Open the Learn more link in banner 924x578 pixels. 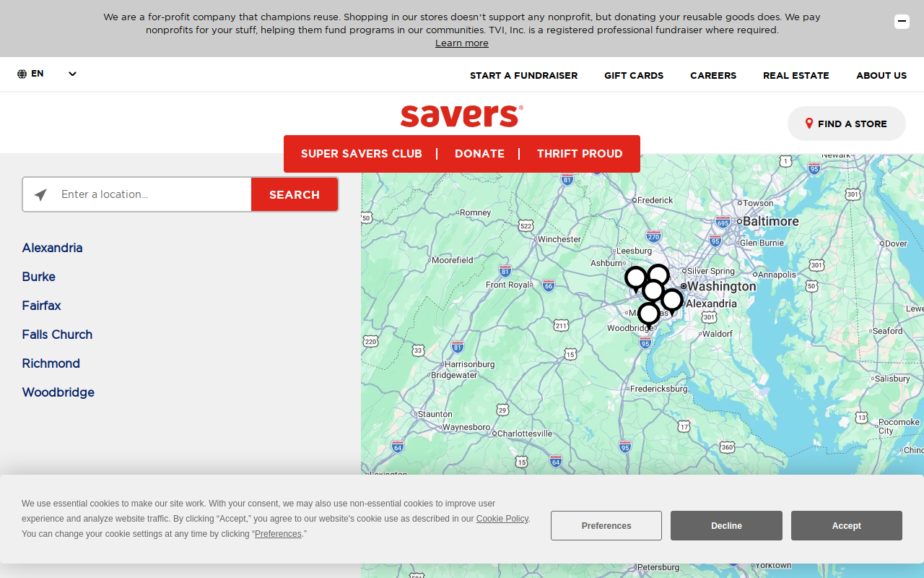tap(462, 43)
